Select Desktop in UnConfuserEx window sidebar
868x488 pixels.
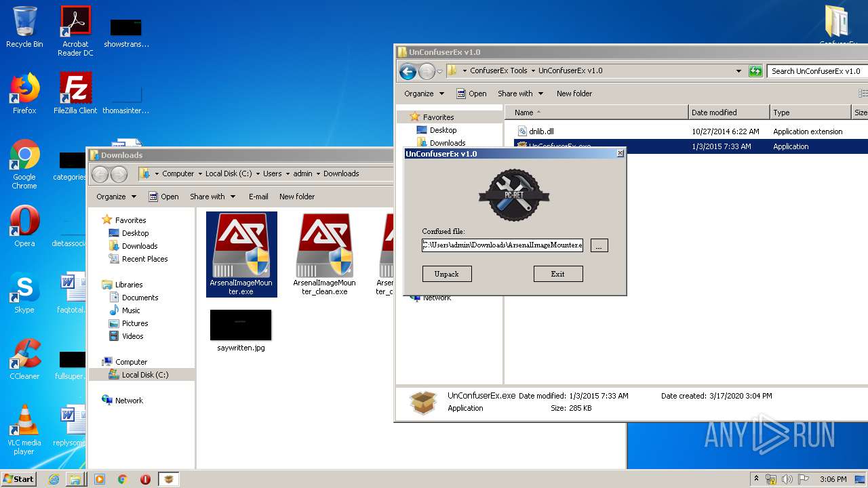pyautogui.click(x=443, y=130)
